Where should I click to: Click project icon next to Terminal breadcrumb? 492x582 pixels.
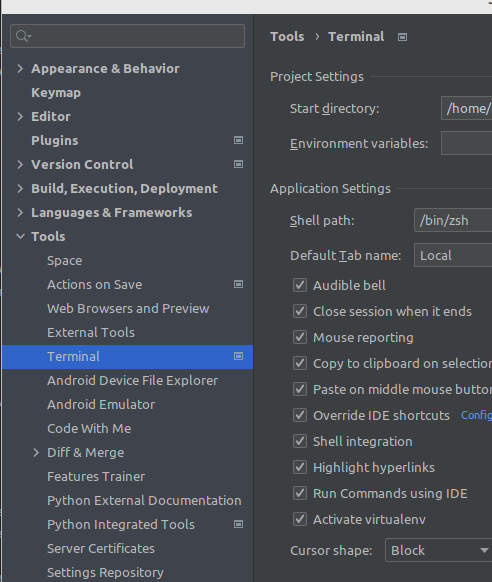[402, 37]
